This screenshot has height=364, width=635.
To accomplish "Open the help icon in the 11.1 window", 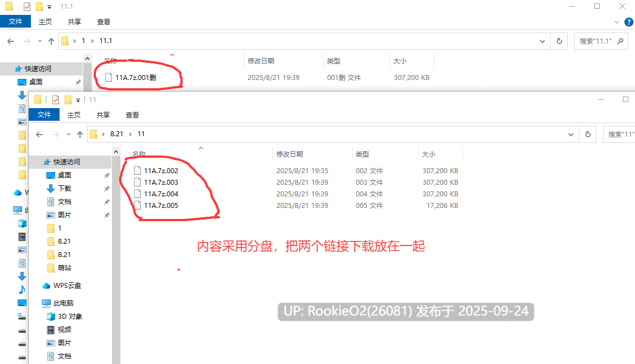I will click(629, 22).
